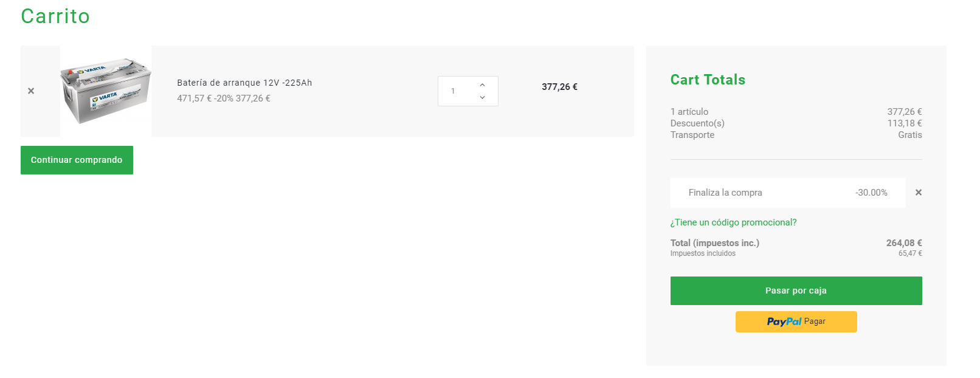The image size is (980, 378).
Task: Decrease battery quantity with the down arrow
Action: tap(482, 97)
